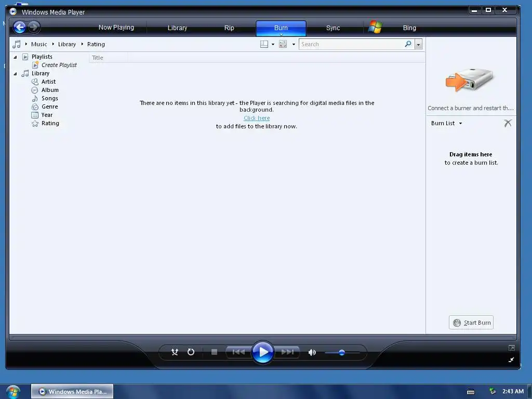Click Library in the breadcrumb

pos(67,44)
